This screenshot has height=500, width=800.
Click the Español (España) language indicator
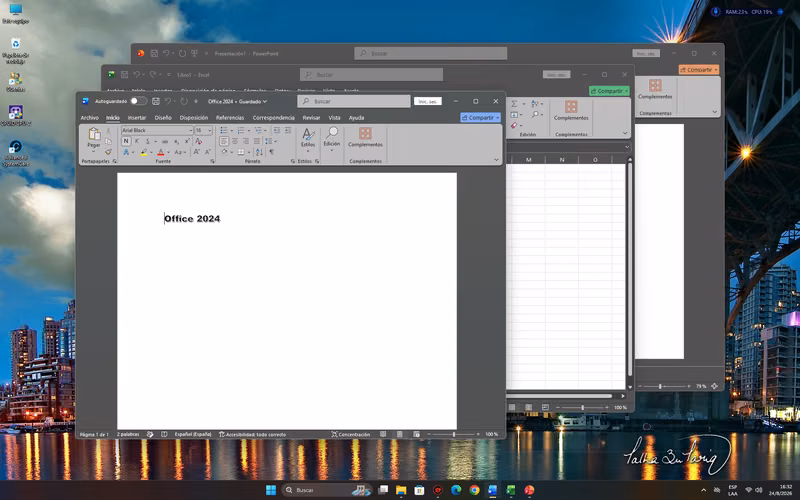coord(193,434)
